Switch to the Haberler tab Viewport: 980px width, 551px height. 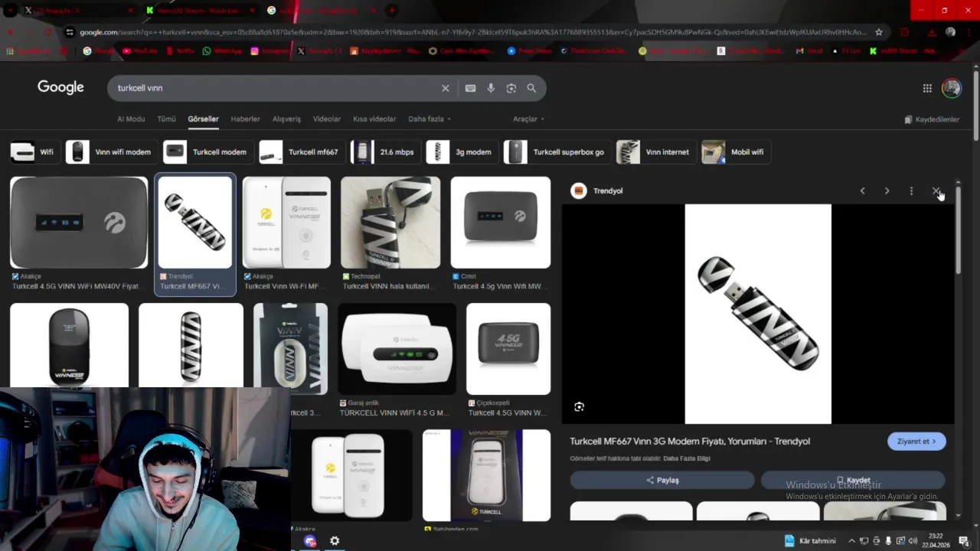point(245,119)
